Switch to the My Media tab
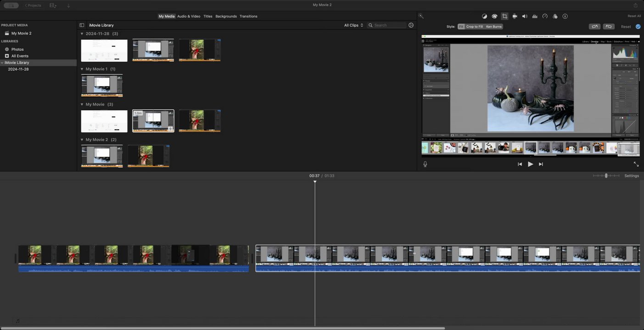The height and width of the screenshot is (330, 644). click(x=167, y=16)
